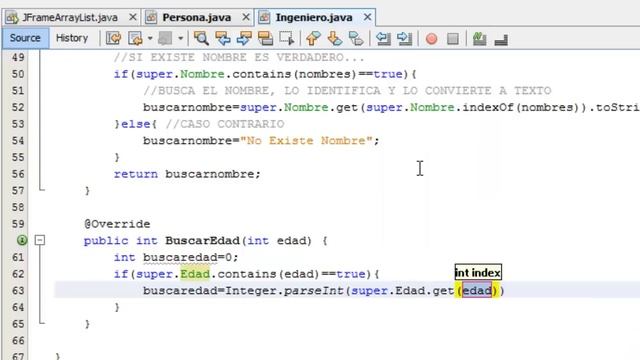Viewport: 640px width, 360px height.
Task: Select the Ingeniero.java tab
Action: pos(314,18)
